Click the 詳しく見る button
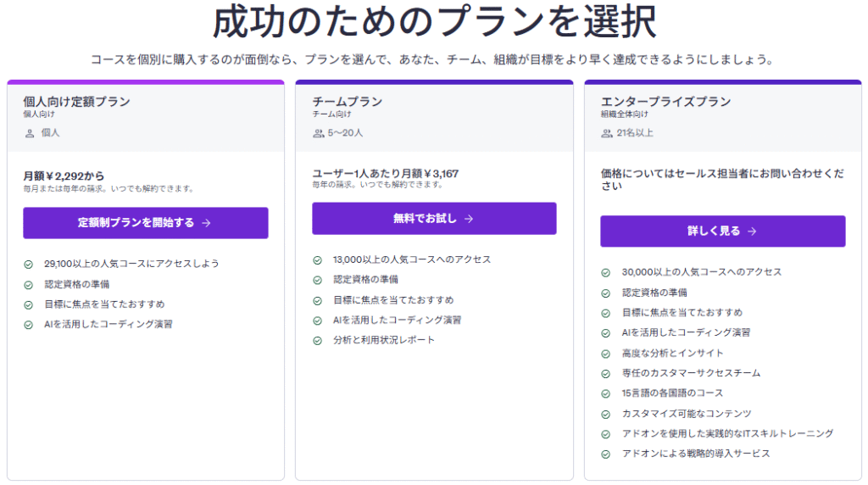 [x=722, y=231]
